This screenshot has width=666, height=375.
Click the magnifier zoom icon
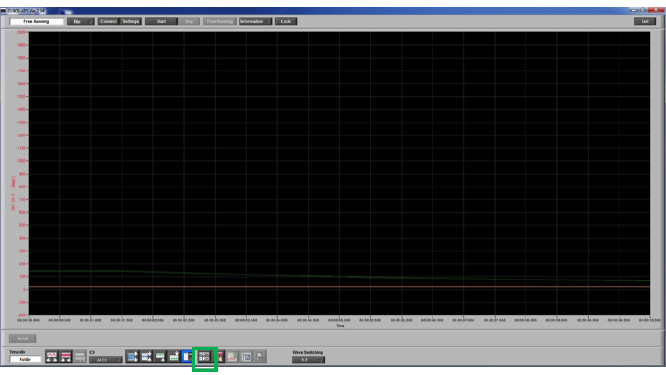[x=260, y=356]
